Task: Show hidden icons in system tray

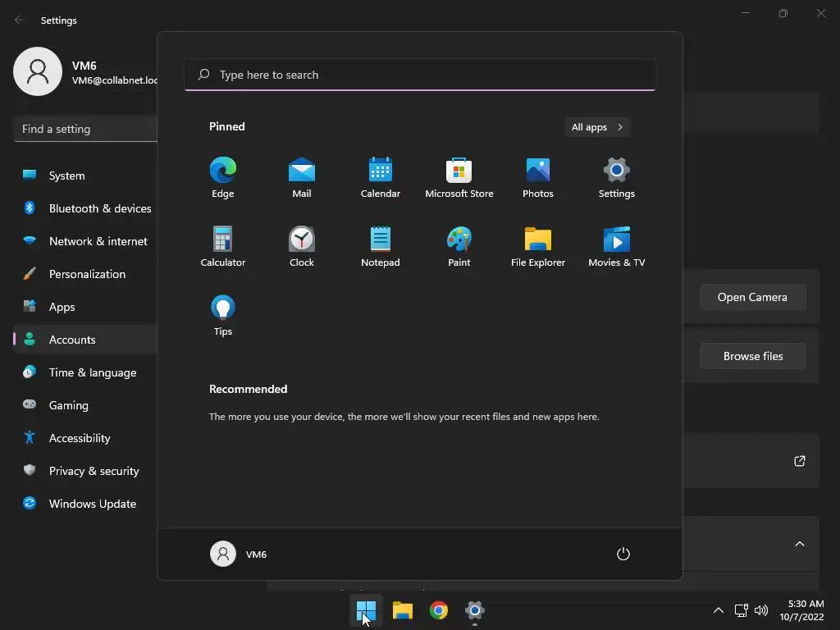Action: coord(719,610)
